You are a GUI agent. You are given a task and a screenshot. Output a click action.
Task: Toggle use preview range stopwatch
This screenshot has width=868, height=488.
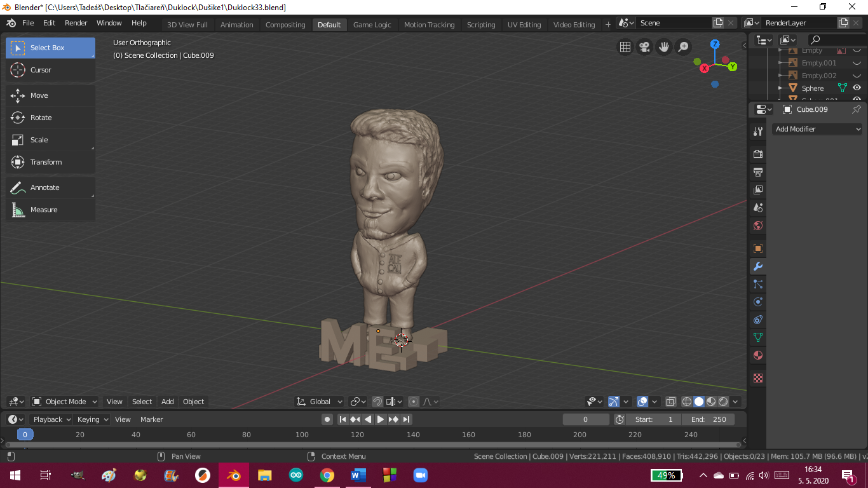click(620, 419)
